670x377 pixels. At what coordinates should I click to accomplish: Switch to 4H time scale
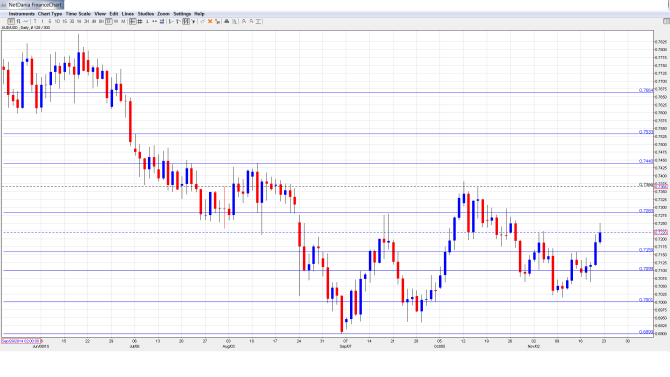click(94, 21)
